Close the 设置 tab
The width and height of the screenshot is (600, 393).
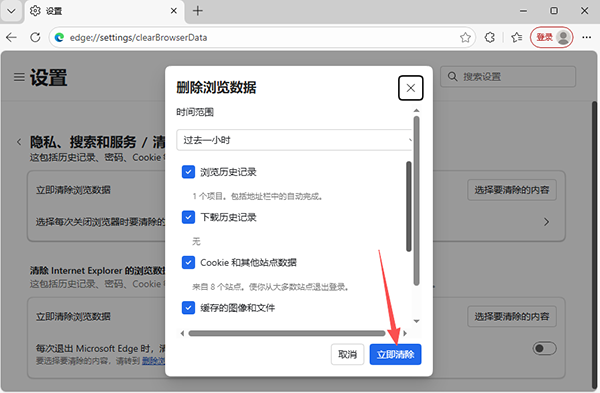coord(173,11)
